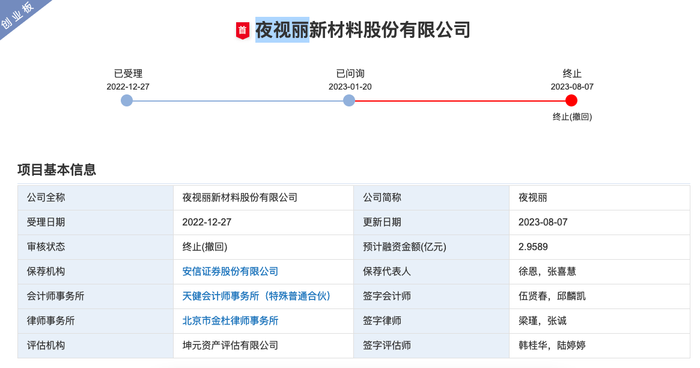Click the 公司全称 label cell

(x=95, y=198)
